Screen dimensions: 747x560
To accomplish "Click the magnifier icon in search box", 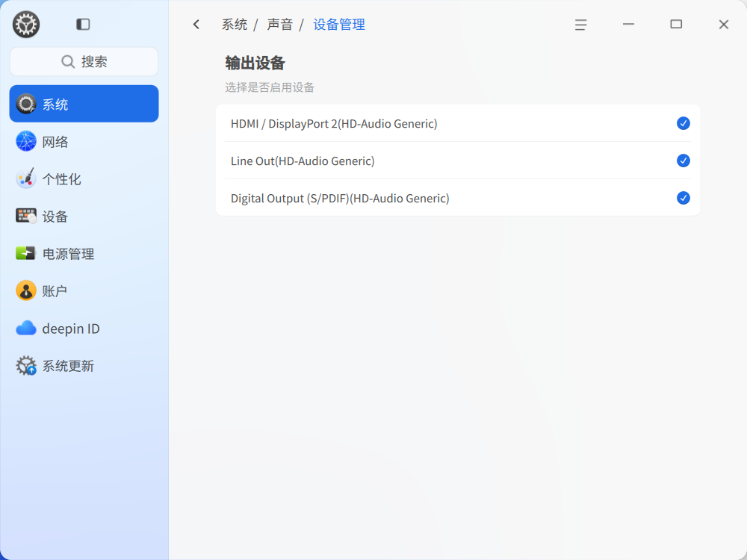I will pos(68,61).
